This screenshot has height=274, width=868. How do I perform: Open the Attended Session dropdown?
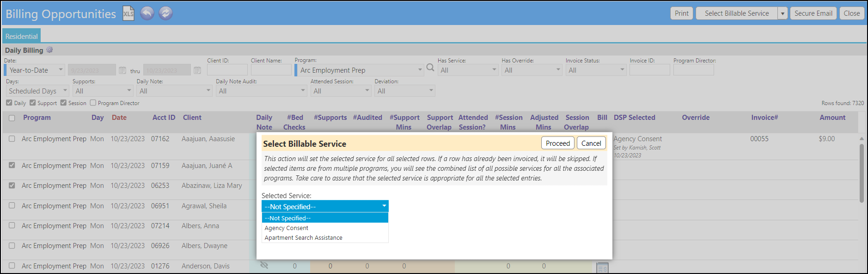(341, 91)
